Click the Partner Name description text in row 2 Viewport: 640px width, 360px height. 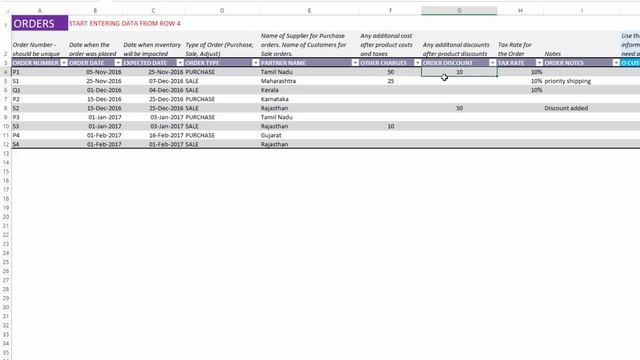[x=304, y=44]
